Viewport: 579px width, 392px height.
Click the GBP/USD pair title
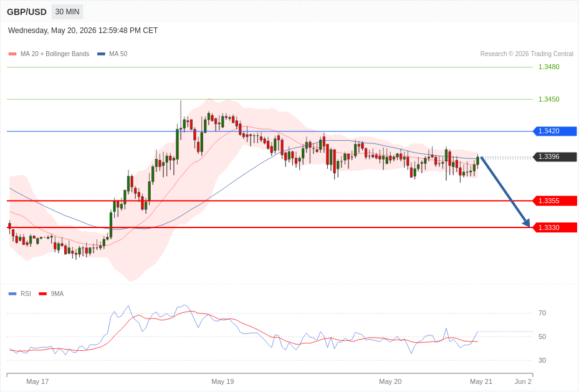pyautogui.click(x=27, y=12)
